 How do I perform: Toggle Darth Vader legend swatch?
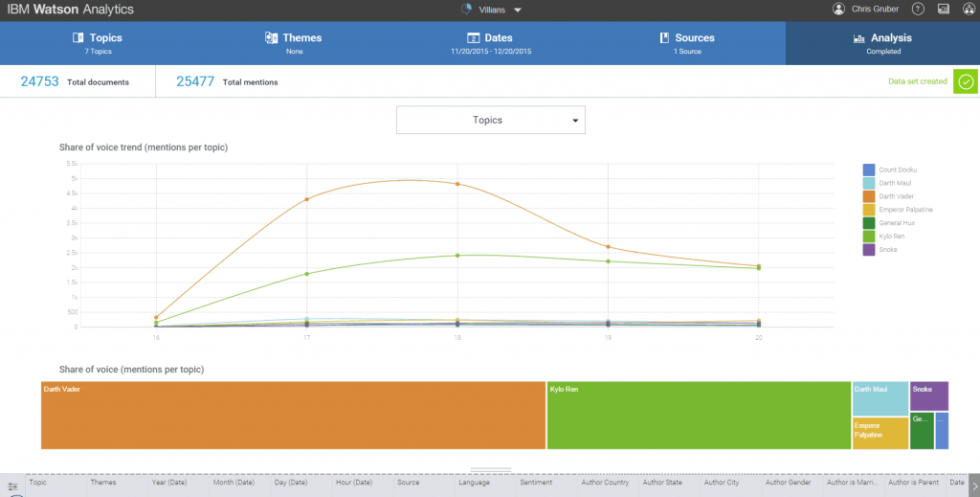(869, 196)
